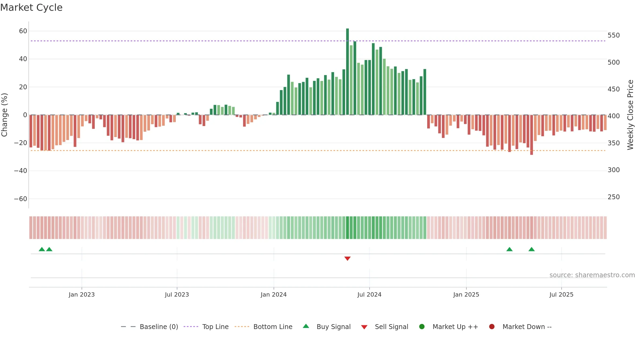
Task: Toggle the Market Up ++ legend entry
Action: [449, 327]
